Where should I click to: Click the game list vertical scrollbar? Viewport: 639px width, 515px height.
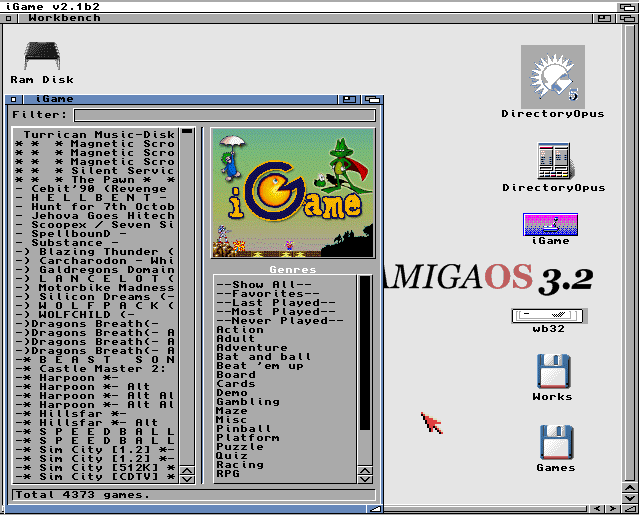pos(187,297)
